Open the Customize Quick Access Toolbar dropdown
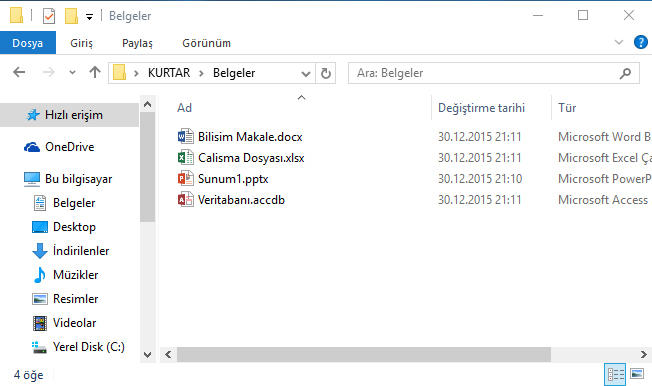The image size is (652, 386). click(x=89, y=17)
